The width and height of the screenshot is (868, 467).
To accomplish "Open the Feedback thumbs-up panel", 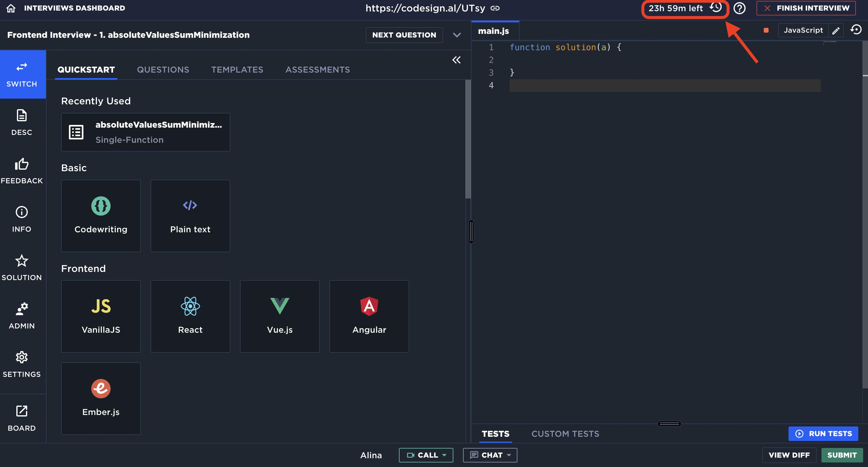I will pos(22,171).
